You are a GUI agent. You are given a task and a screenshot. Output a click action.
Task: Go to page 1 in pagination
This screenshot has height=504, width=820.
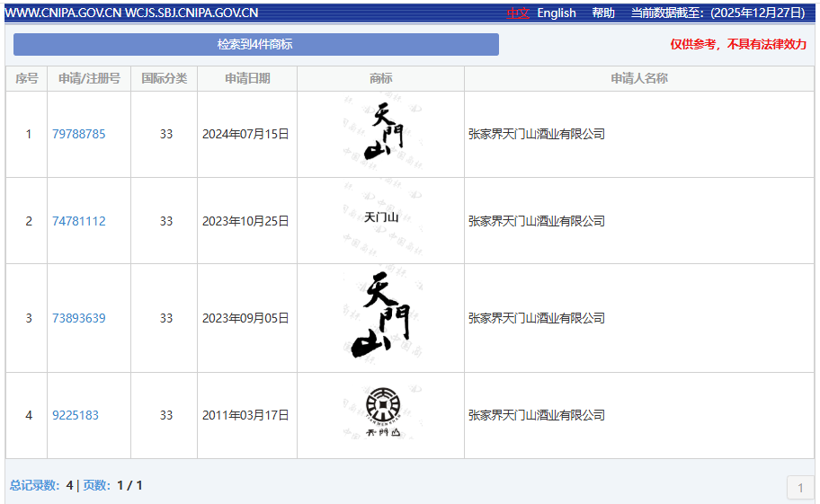tap(800, 487)
